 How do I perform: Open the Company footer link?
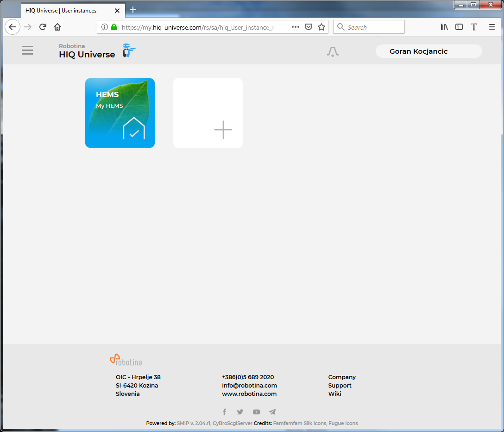pyautogui.click(x=342, y=377)
